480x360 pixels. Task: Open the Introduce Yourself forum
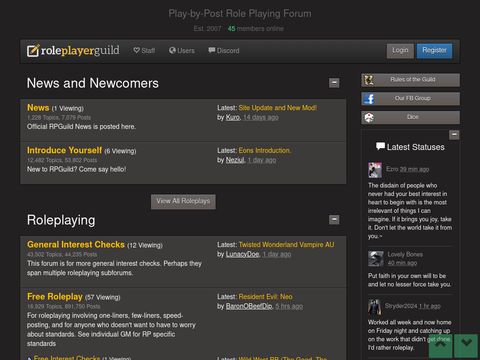click(64, 150)
